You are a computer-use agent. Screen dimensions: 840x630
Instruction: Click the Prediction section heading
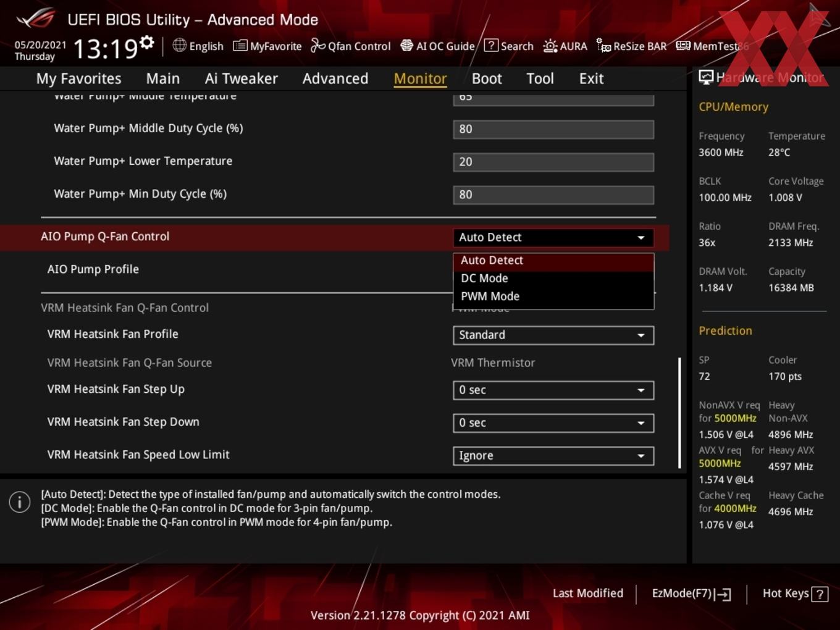click(725, 330)
